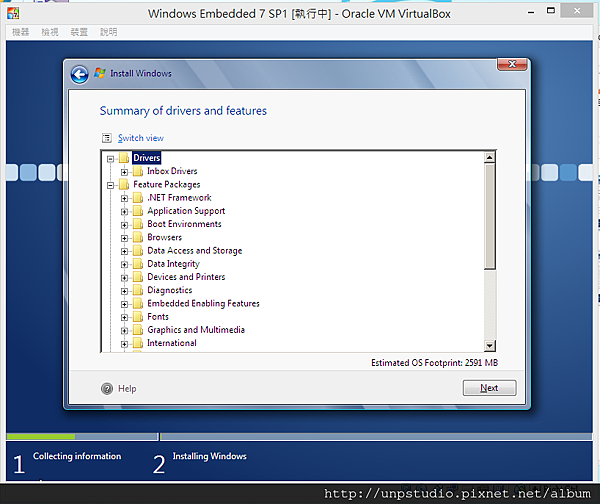600x504 pixels.
Task: Collapse the Feature Packages node
Action: click(111, 185)
